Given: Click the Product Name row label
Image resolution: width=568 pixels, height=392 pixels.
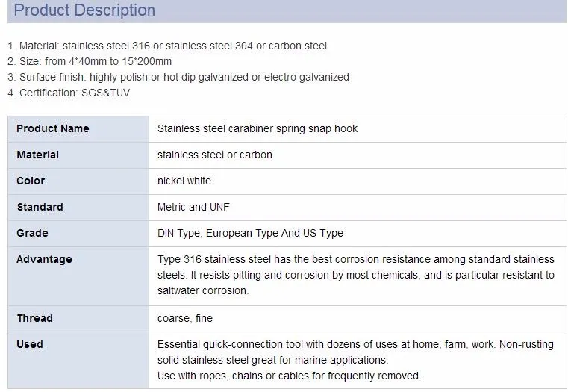Looking at the screenshot, I should pyautogui.click(x=53, y=128).
